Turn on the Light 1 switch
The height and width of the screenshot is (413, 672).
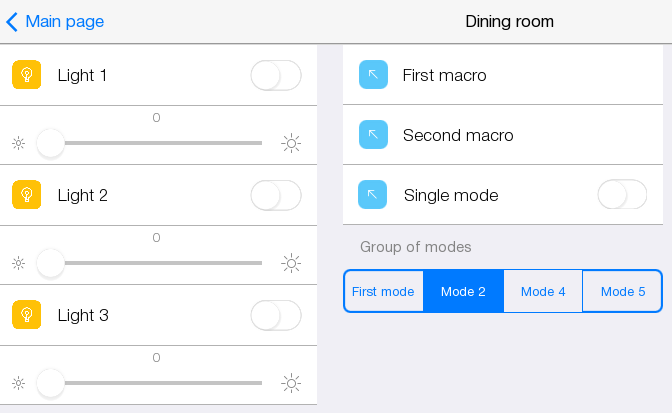pyautogui.click(x=275, y=75)
